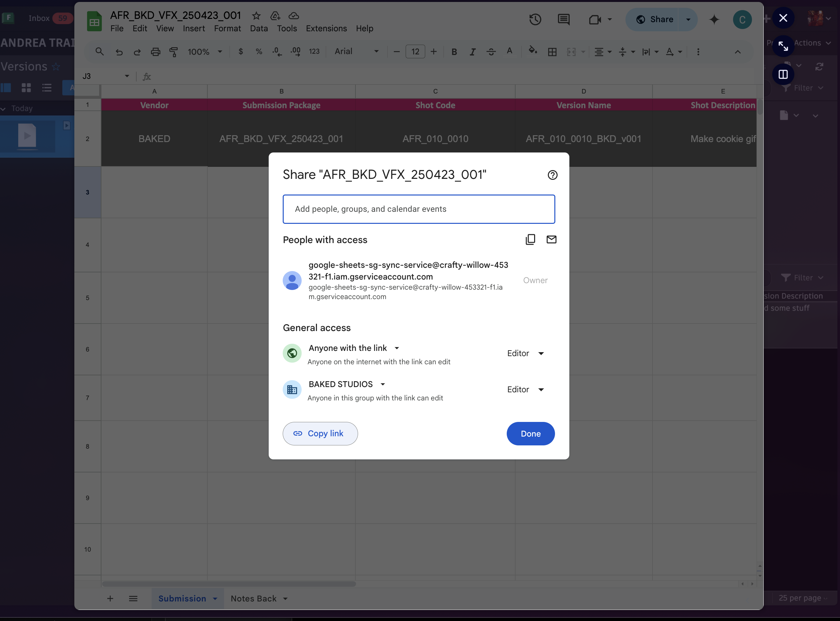Image resolution: width=840 pixels, height=621 pixels.
Task: Toggle italic formatting in toolbar
Action: [472, 52]
